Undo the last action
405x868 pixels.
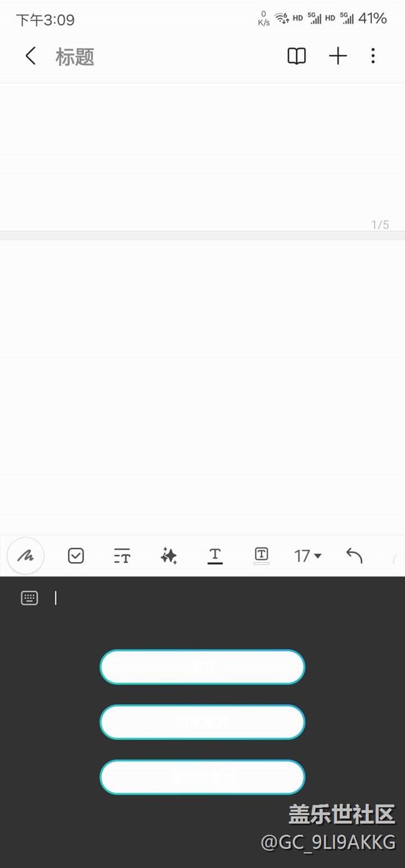(x=354, y=555)
